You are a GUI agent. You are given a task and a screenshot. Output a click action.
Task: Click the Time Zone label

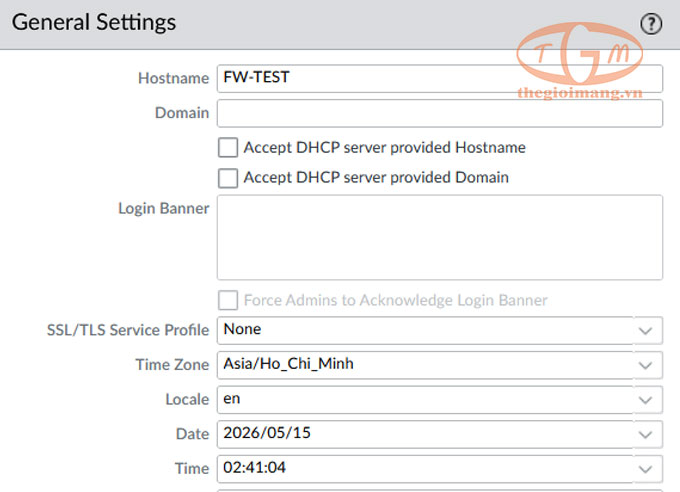(172, 364)
